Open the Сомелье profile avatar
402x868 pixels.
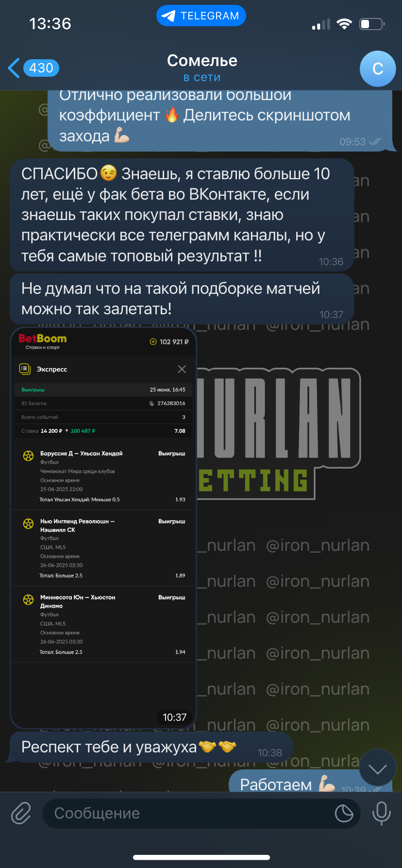pyautogui.click(x=377, y=69)
